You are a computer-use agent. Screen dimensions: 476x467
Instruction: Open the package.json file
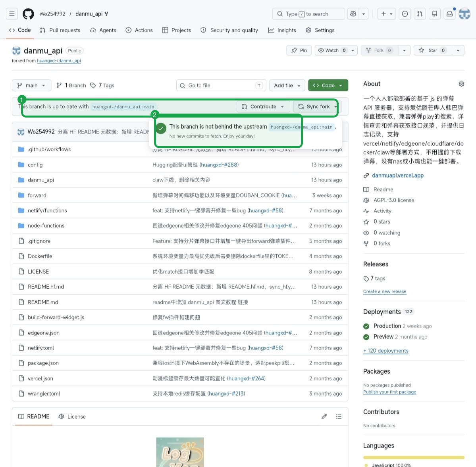(x=43, y=363)
